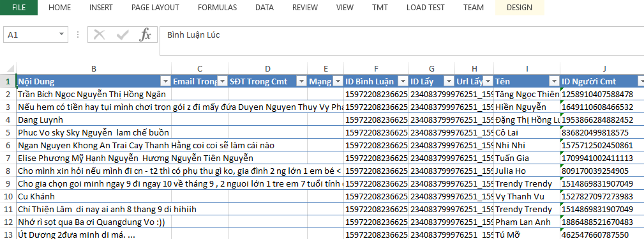Switch to the HOME ribbon tab
The image size is (644, 239).
click(x=59, y=8)
